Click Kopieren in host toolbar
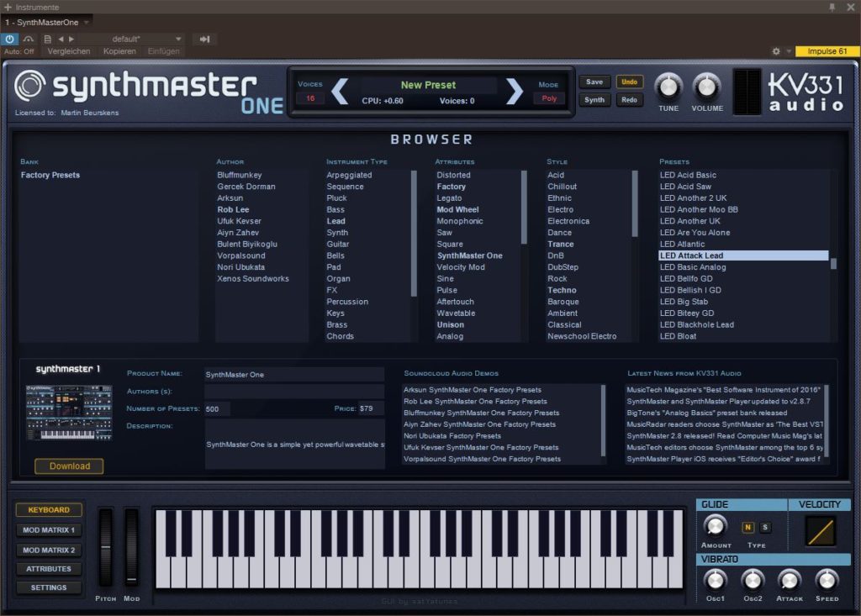This screenshot has width=861, height=616. point(119,51)
